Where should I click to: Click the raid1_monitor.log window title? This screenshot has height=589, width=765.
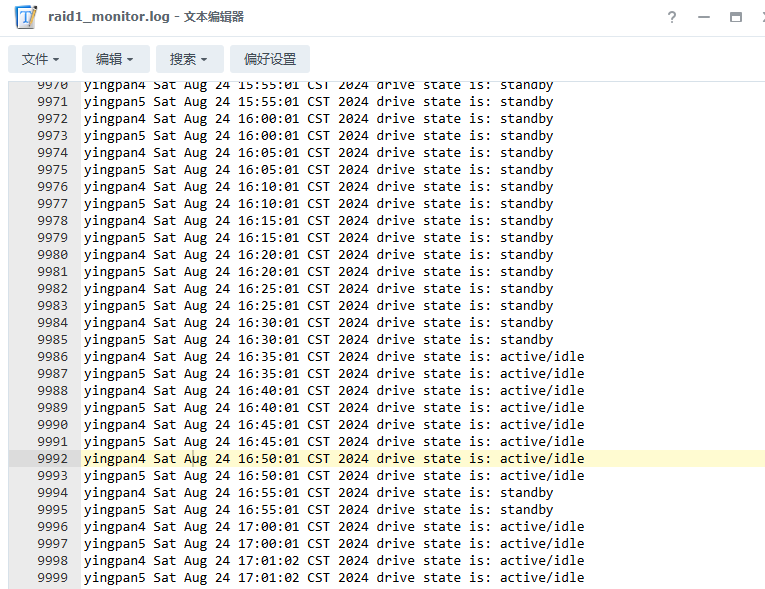pyautogui.click(x=146, y=17)
